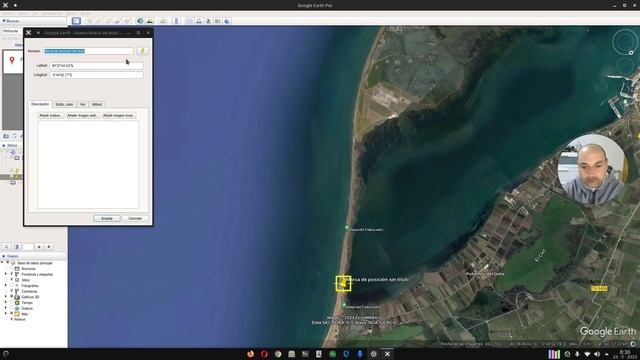
Task: Click the move-up arrow button in Places panel
Action: click(39, 247)
